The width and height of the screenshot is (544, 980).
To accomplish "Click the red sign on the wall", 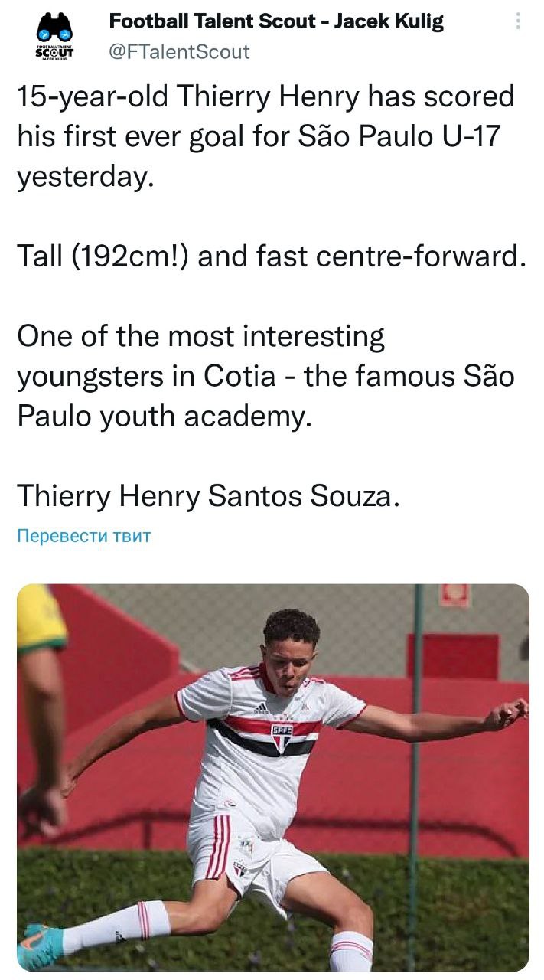I will point(454,595).
